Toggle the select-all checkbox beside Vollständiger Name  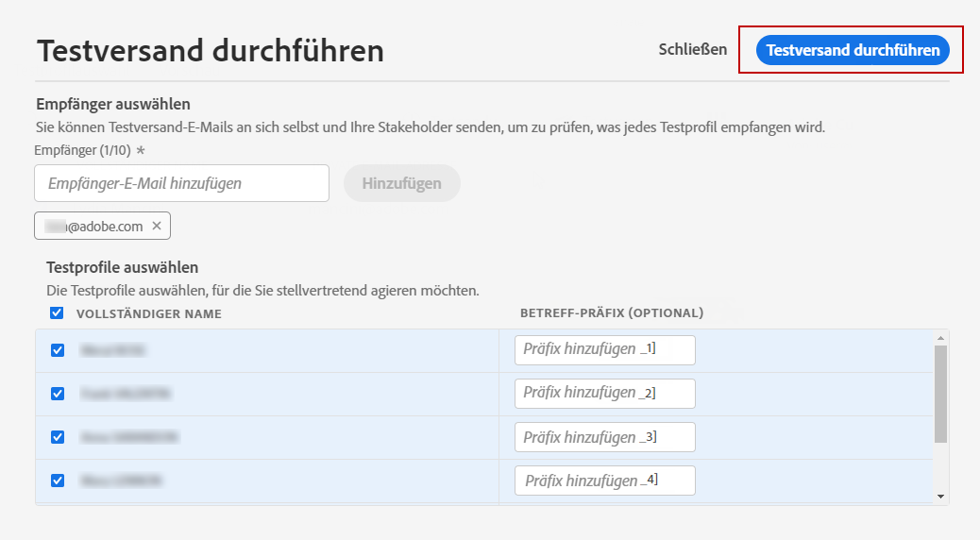(57, 313)
